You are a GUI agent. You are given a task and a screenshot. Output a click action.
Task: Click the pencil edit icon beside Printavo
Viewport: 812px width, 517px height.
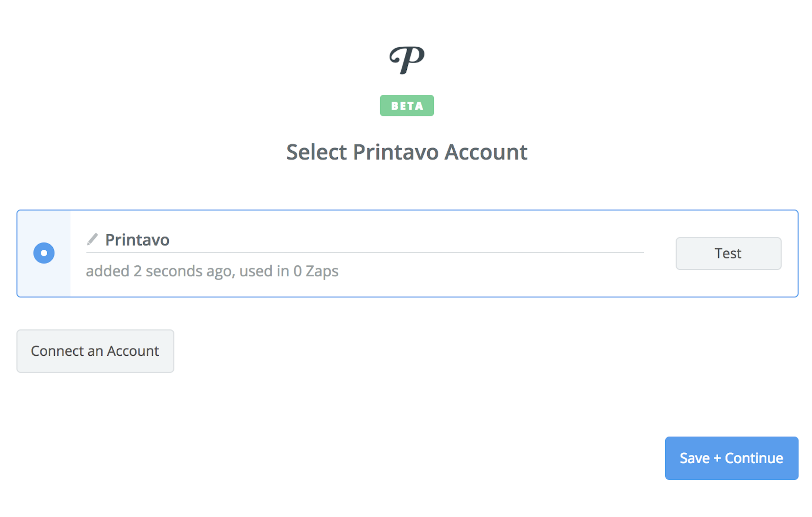tap(92, 239)
